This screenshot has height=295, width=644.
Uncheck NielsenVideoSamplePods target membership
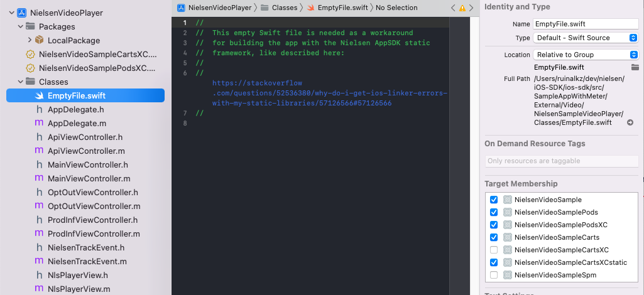(494, 212)
